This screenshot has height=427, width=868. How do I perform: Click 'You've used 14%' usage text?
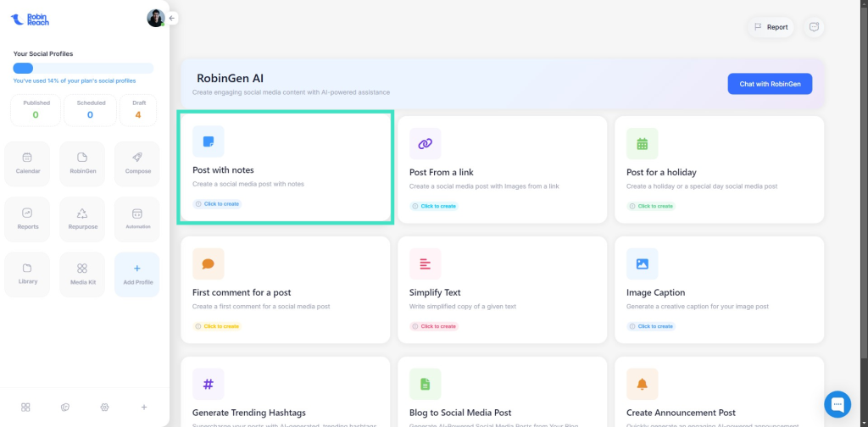(x=75, y=80)
